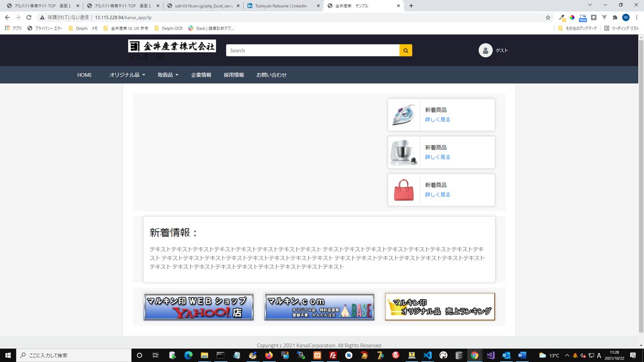Open Visual Studio Code from the taskbar

pos(428,355)
